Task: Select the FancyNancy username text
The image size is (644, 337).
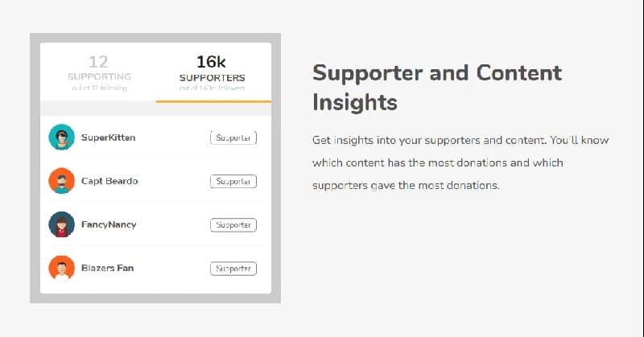Action: click(x=109, y=224)
